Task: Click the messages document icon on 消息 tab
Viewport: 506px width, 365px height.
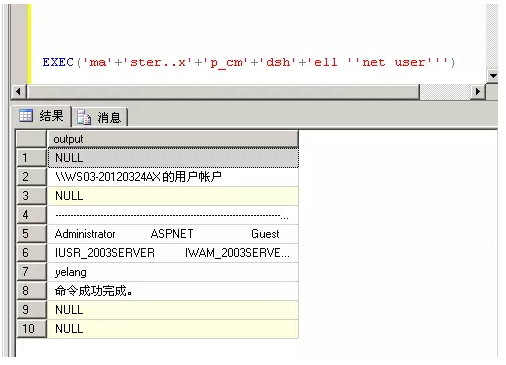Action: click(x=84, y=117)
